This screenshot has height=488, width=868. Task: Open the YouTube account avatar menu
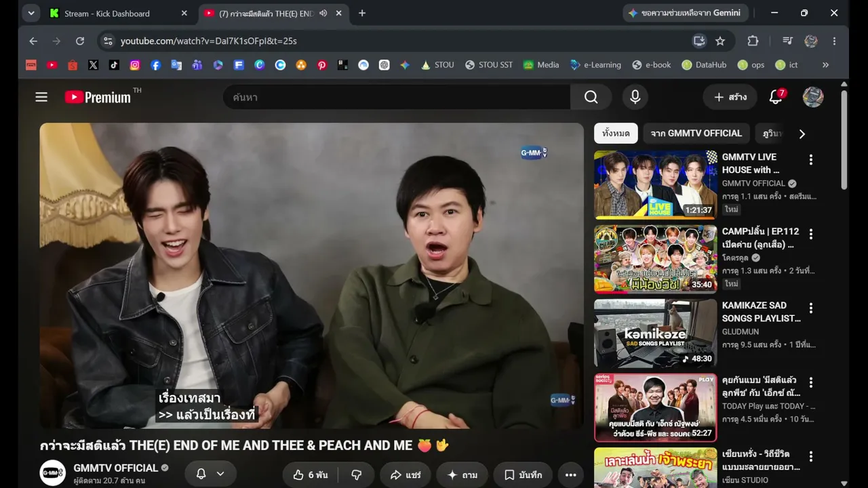(813, 97)
